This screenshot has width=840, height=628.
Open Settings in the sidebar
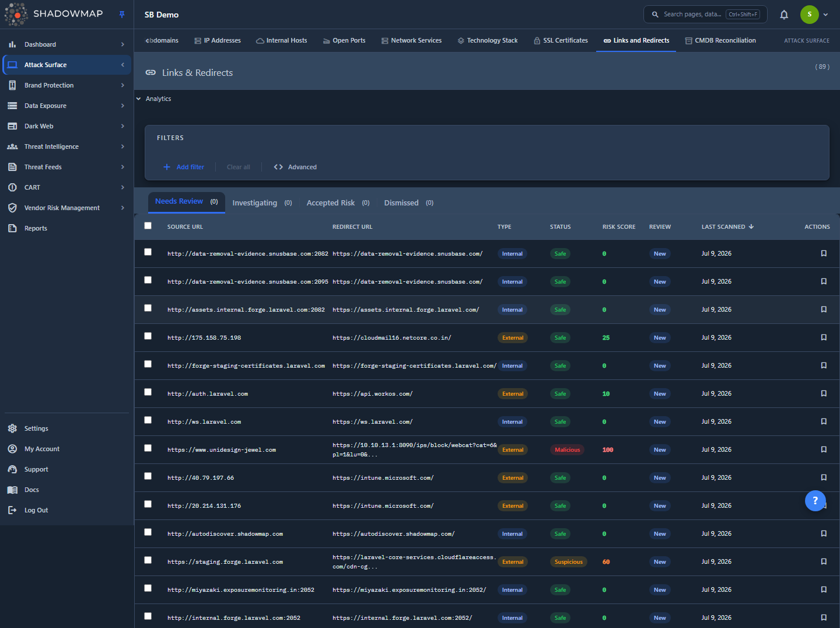click(x=66, y=428)
